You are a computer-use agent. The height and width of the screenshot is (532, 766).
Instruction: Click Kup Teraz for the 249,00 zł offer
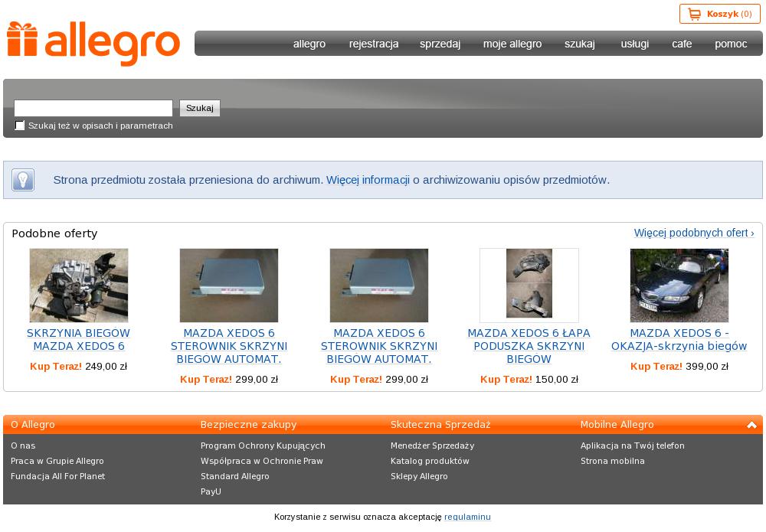click(56, 367)
